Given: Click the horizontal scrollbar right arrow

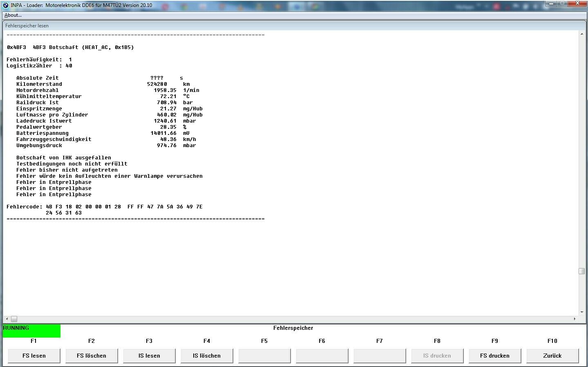Looking at the screenshot, I should click(x=575, y=319).
